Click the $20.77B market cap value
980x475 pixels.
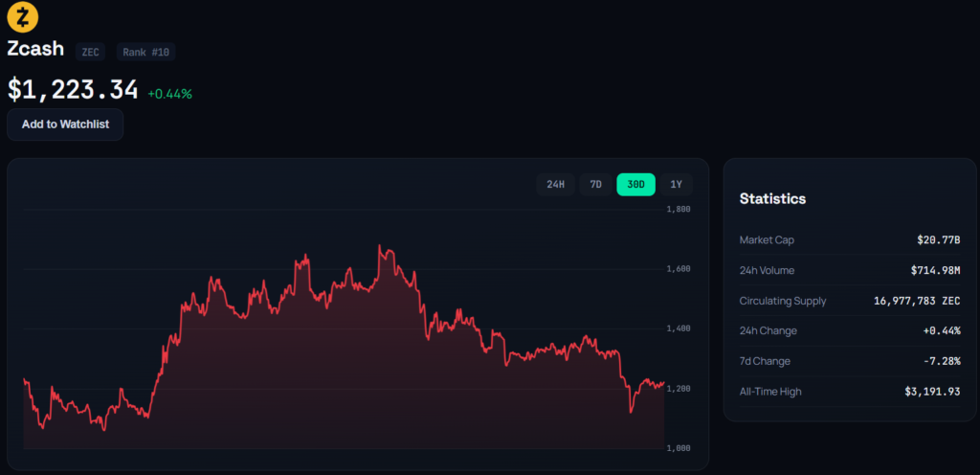938,240
